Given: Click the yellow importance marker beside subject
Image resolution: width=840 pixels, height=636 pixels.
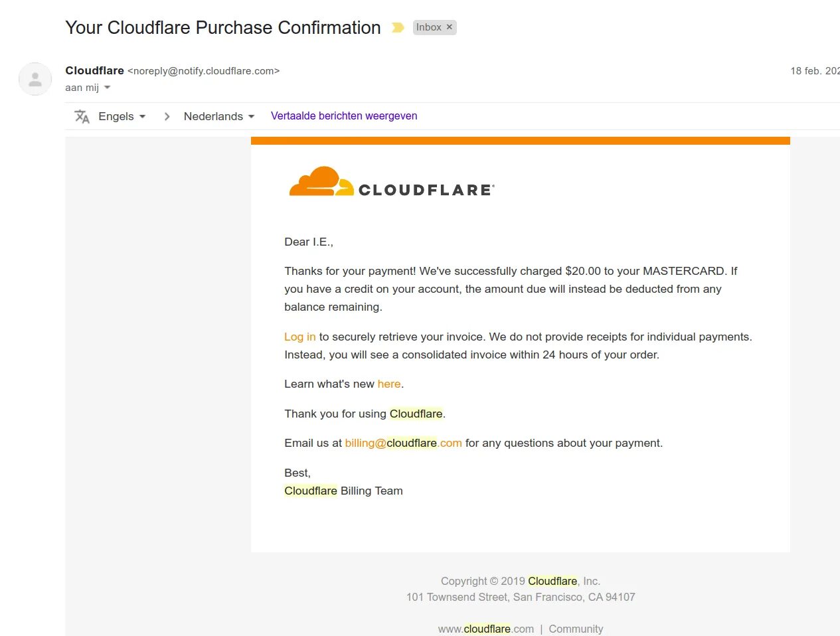Looking at the screenshot, I should click(398, 27).
